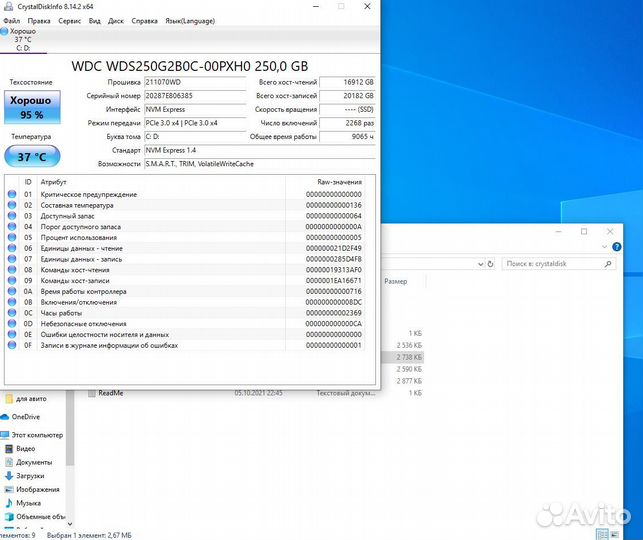The image size is (643, 540).
Task: Open the Видео folder in Explorer sidebar
Action: (26, 449)
